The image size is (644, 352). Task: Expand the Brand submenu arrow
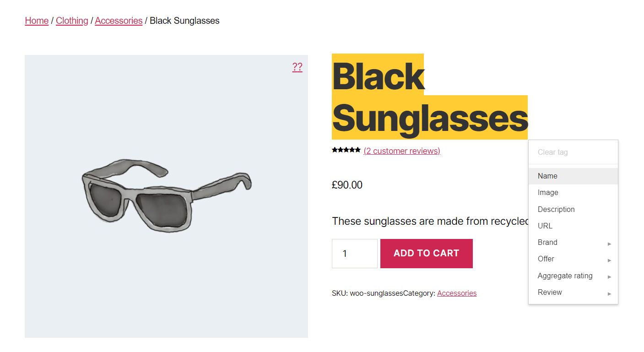point(609,244)
